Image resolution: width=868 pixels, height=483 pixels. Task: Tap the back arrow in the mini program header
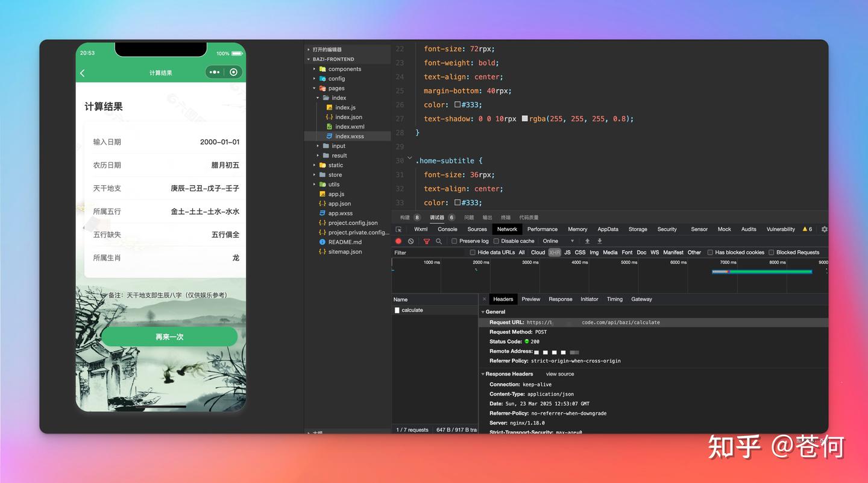pyautogui.click(x=83, y=73)
